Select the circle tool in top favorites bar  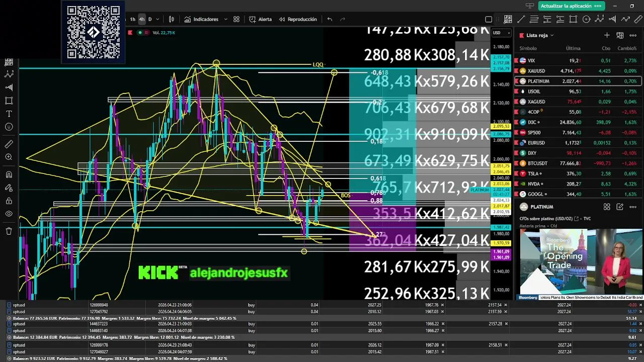click(x=586, y=19)
